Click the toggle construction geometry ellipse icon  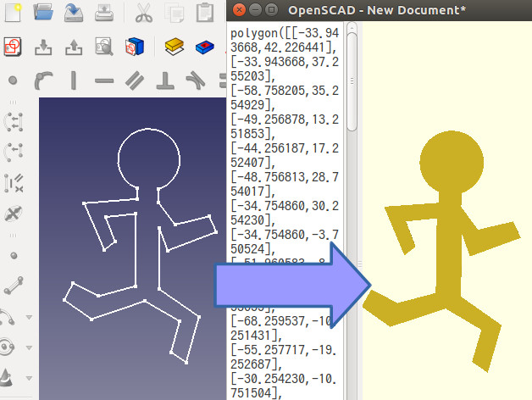tap(14, 214)
